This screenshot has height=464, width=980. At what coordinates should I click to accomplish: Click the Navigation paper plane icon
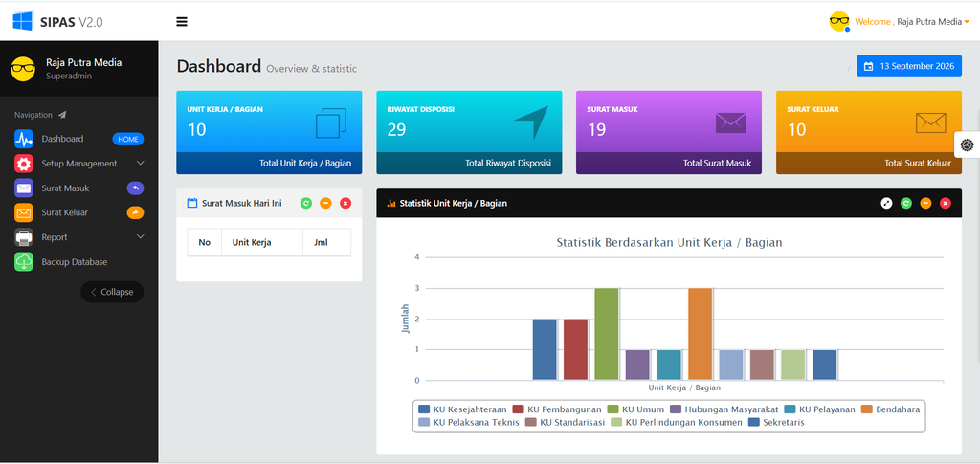point(62,115)
